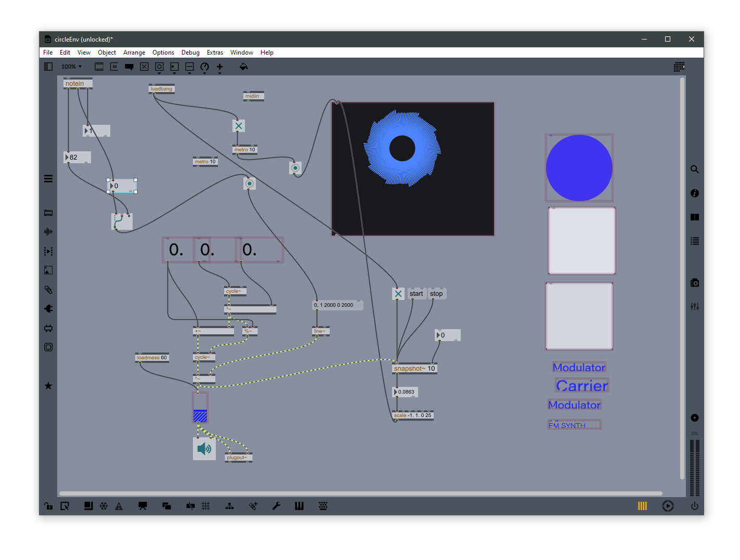Toggle patcher lock icon at bottom left
Screen dimensions: 740x560
(x=48, y=506)
